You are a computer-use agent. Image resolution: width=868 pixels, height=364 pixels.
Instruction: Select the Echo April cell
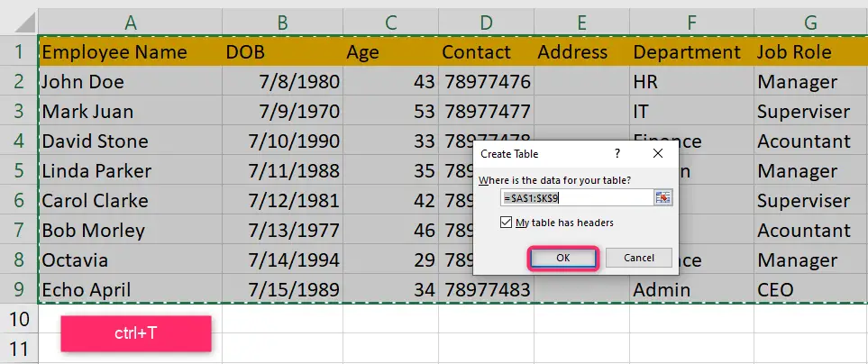coord(130,289)
